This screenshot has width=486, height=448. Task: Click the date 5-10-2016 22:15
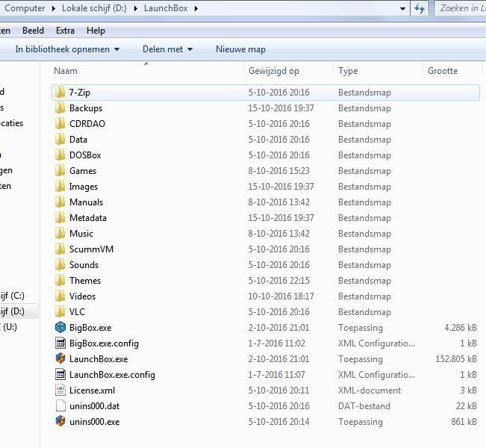pos(278,281)
